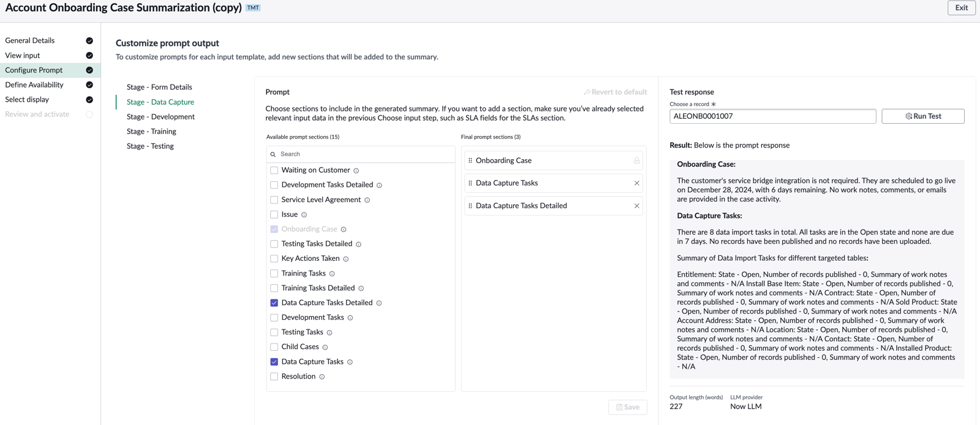Image resolution: width=980 pixels, height=425 pixels.
Task: Click info icon beside Training Tasks
Action: (332, 274)
